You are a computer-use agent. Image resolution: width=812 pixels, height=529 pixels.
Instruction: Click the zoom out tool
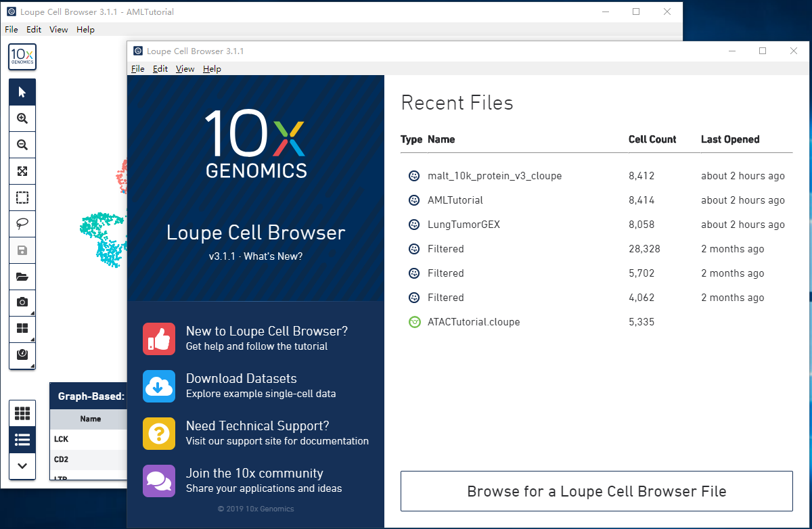22,145
